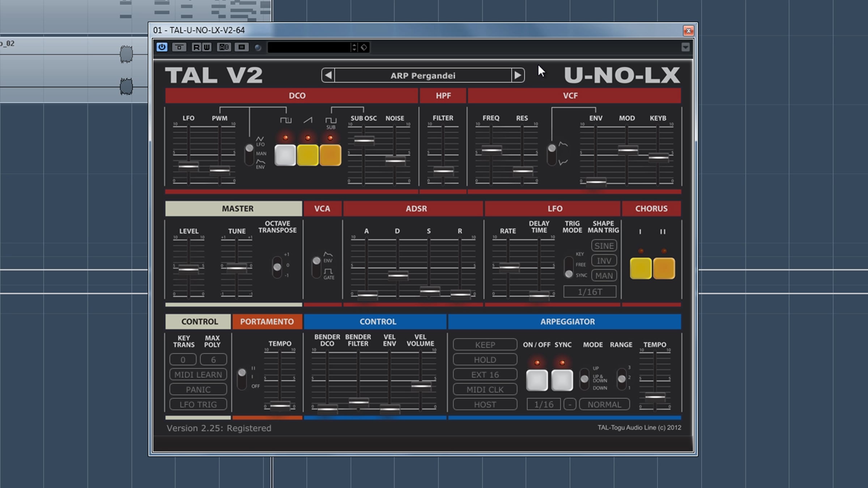Click the VCF MOD slider handle

point(627,149)
